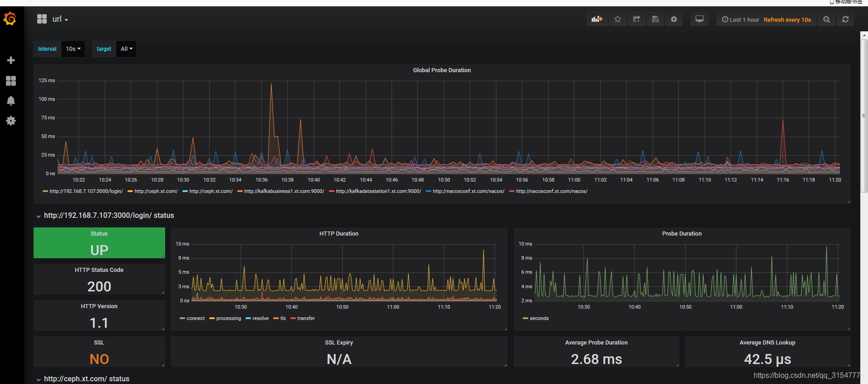The width and height of the screenshot is (868, 384).
Task: Click the HTTP Status Code panel title
Action: [x=99, y=270]
